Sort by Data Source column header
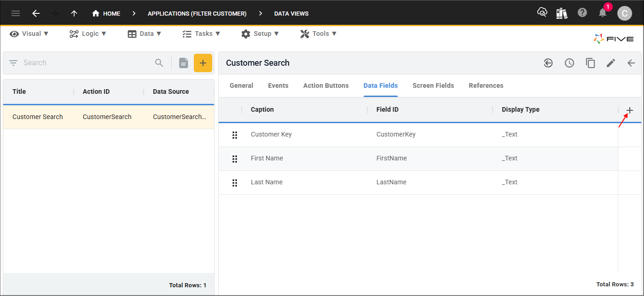 pyautogui.click(x=171, y=91)
